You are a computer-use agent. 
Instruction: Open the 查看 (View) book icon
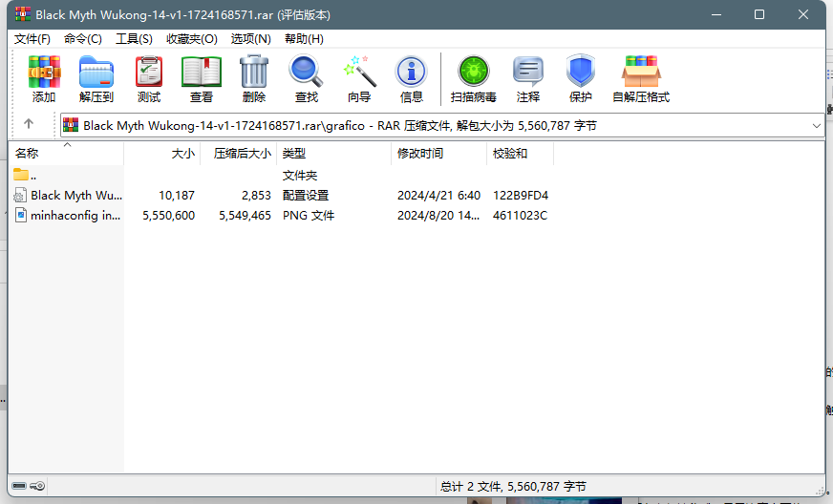click(202, 72)
